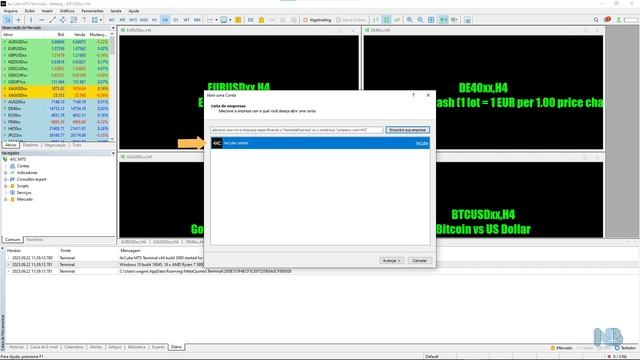Click the 4xCube link in company row
The height and width of the screenshot is (360, 640).
422,143
